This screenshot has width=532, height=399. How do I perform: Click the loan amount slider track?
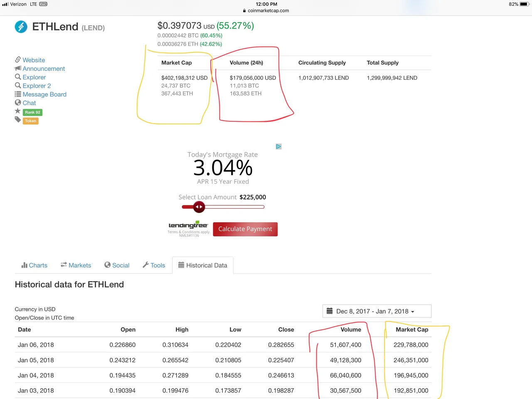coord(223,207)
